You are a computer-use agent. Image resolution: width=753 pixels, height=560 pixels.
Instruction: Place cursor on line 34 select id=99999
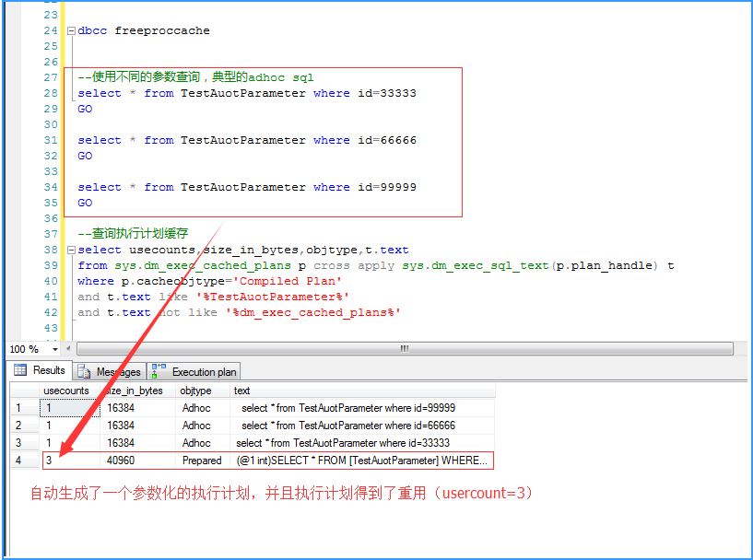[x=247, y=187]
